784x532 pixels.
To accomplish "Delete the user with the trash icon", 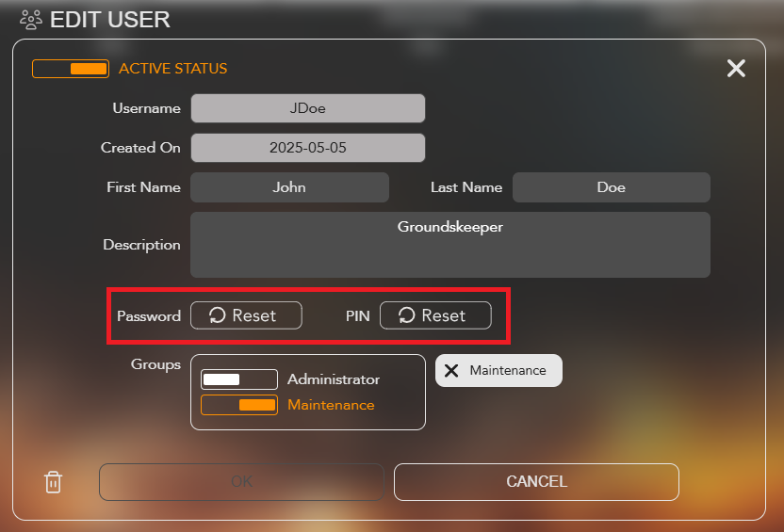I will 54,482.
